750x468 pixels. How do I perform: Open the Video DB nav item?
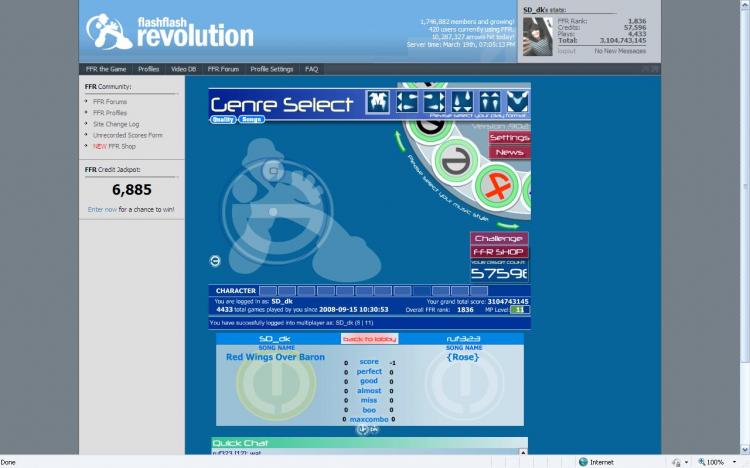click(184, 69)
